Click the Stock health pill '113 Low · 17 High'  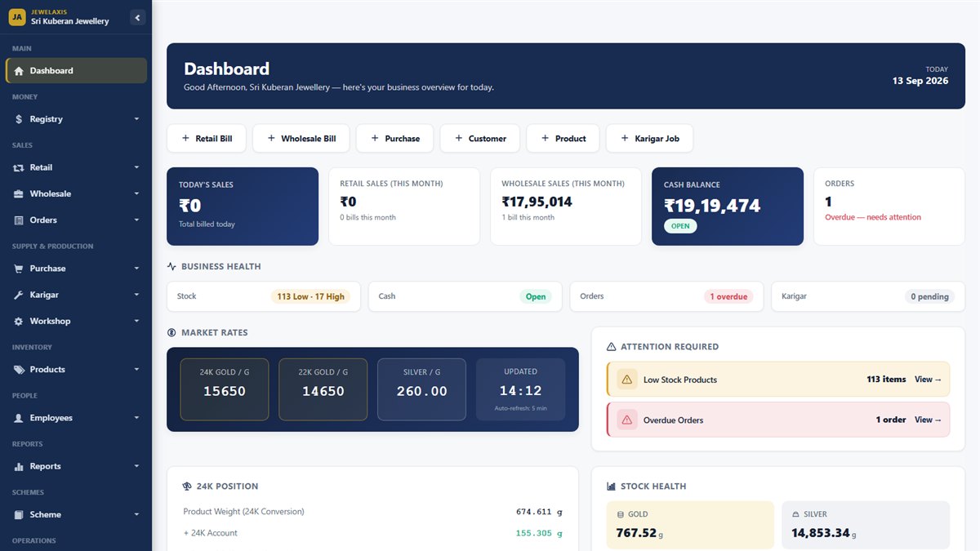pyautogui.click(x=310, y=296)
